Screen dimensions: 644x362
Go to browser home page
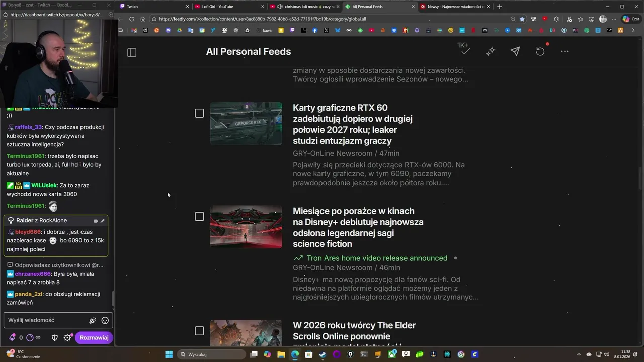click(143, 19)
